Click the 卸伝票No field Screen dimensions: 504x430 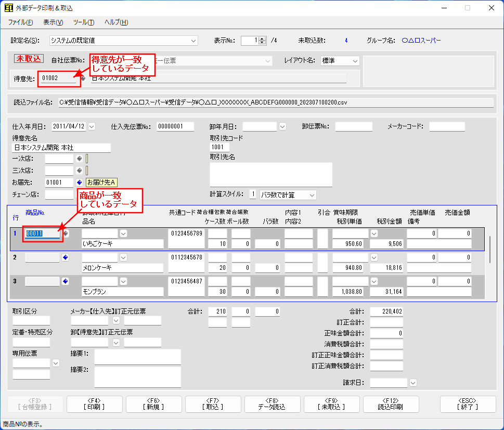(x=354, y=127)
